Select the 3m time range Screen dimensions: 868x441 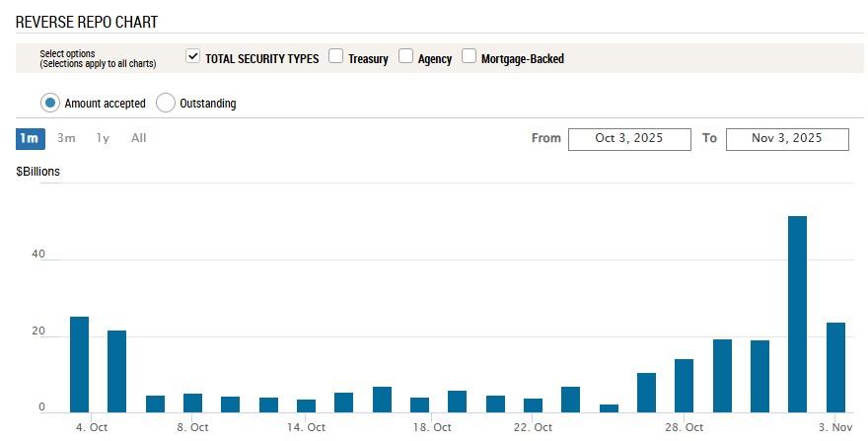pos(66,138)
